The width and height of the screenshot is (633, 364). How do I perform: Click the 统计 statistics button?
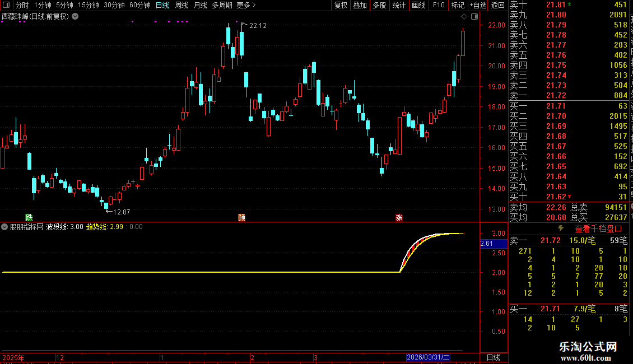click(399, 5)
